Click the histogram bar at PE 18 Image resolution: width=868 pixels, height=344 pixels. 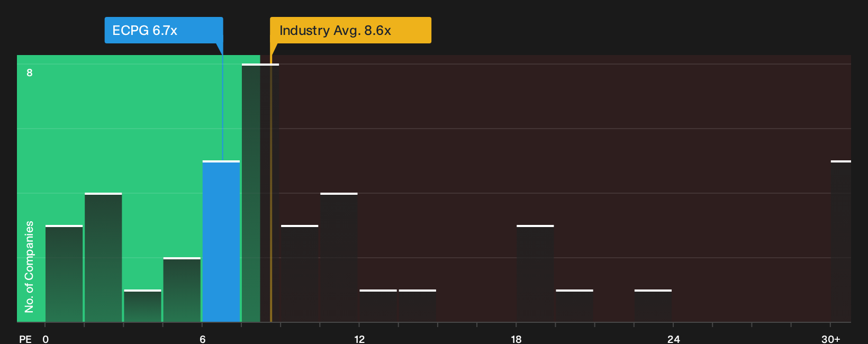point(535,274)
